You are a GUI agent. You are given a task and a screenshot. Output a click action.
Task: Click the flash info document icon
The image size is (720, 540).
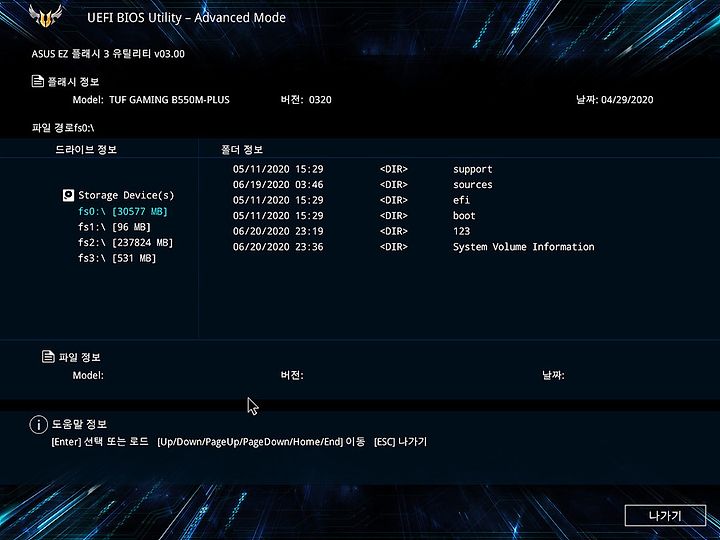(x=38, y=81)
